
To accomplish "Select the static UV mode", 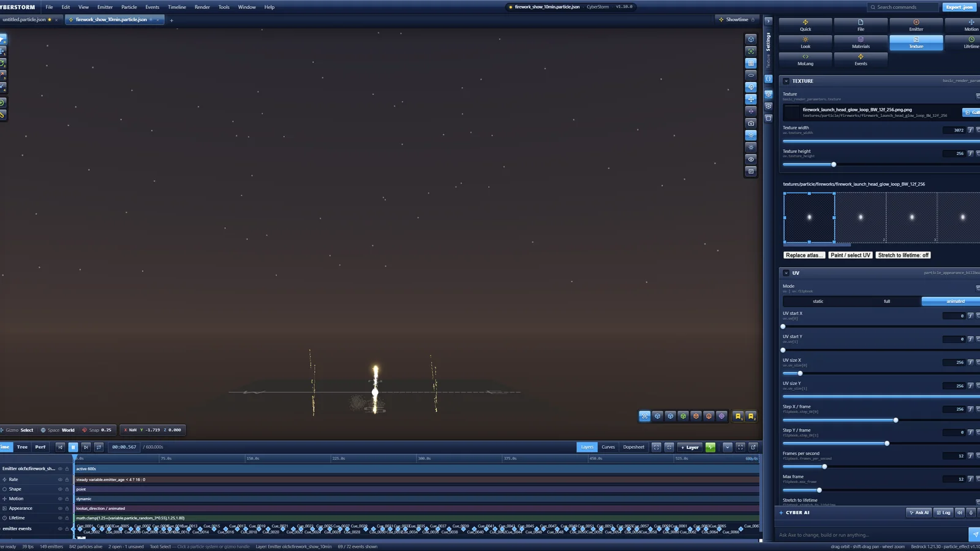I will tap(818, 301).
